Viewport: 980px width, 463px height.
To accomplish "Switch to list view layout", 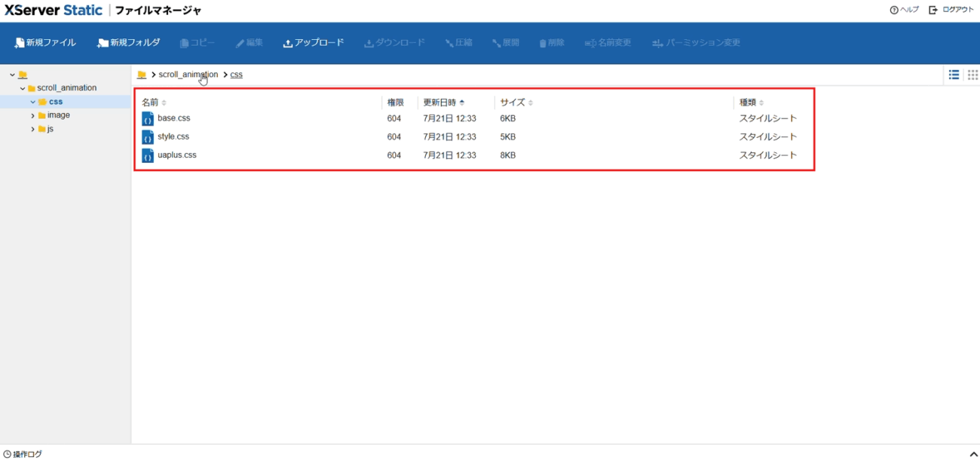I will [x=954, y=75].
